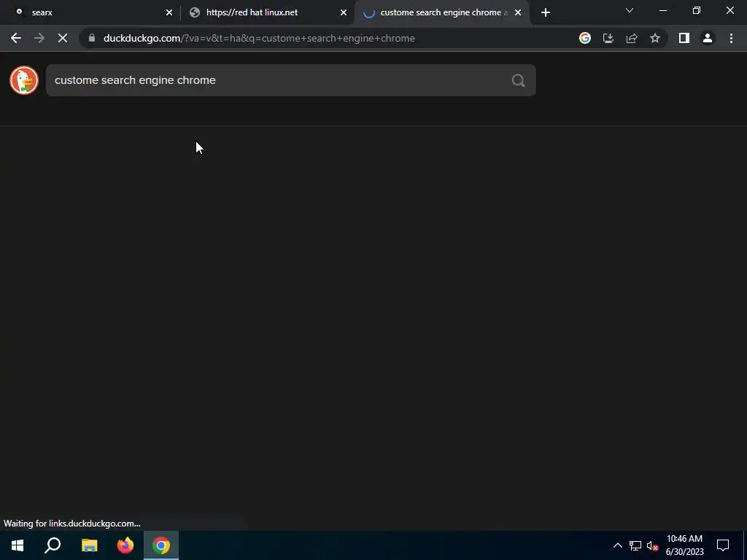Stop loading the DuckDuckGo page
The image size is (747, 560).
(63, 38)
